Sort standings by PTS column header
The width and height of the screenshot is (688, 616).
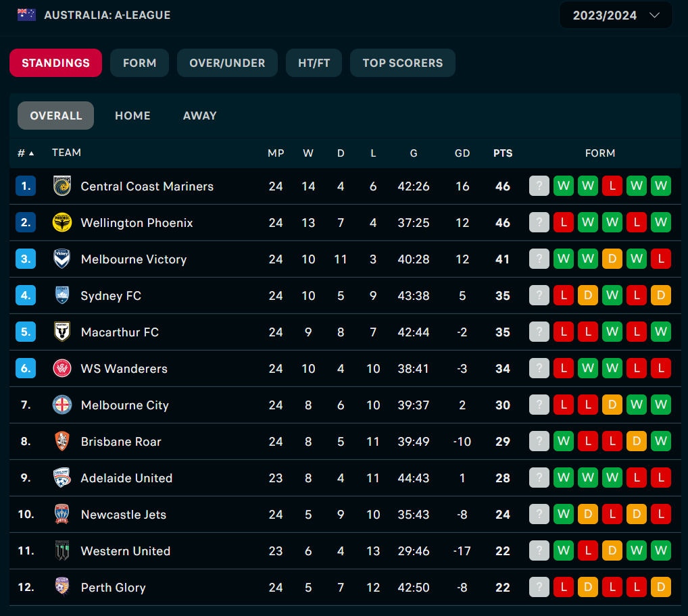point(503,153)
